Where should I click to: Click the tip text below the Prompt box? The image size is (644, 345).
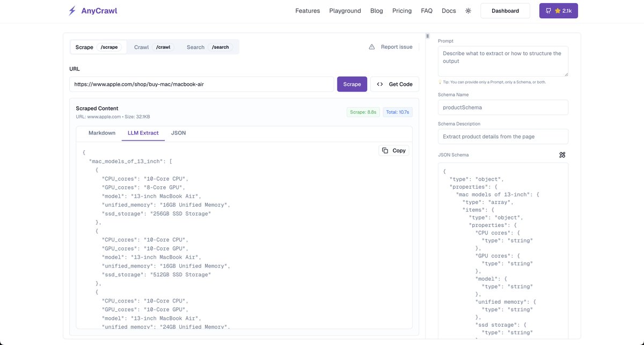(492, 82)
